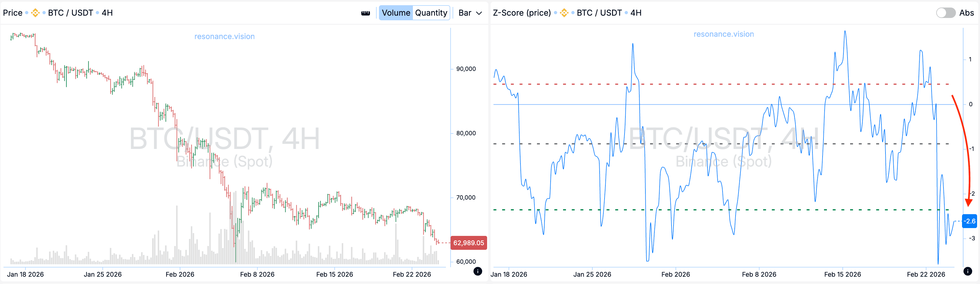Select the Volume option
Image resolution: width=980 pixels, height=284 pixels.
pos(396,13)
